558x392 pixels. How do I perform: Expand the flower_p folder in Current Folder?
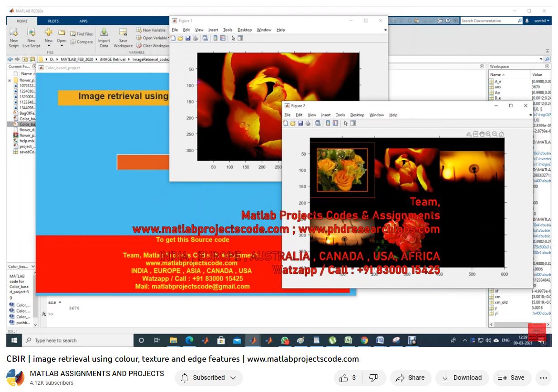tap(10, 81)
